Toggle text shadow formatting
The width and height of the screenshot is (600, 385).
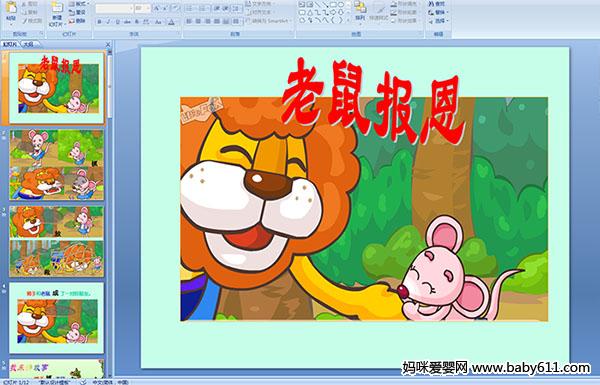click(137, 22)
